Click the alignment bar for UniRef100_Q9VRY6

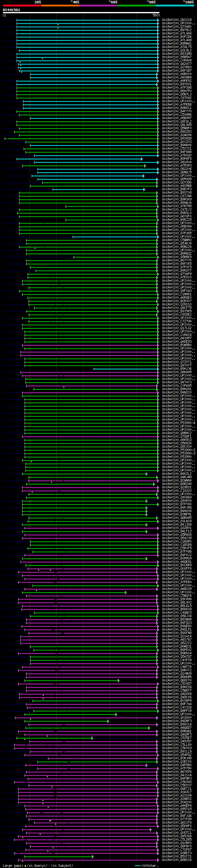[85, 501]
